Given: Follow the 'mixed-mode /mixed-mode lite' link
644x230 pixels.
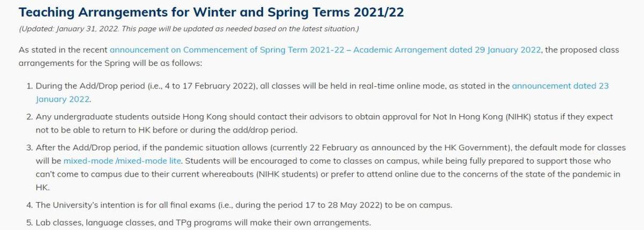Looking at the screenshot, I should (x=123, y=160).
